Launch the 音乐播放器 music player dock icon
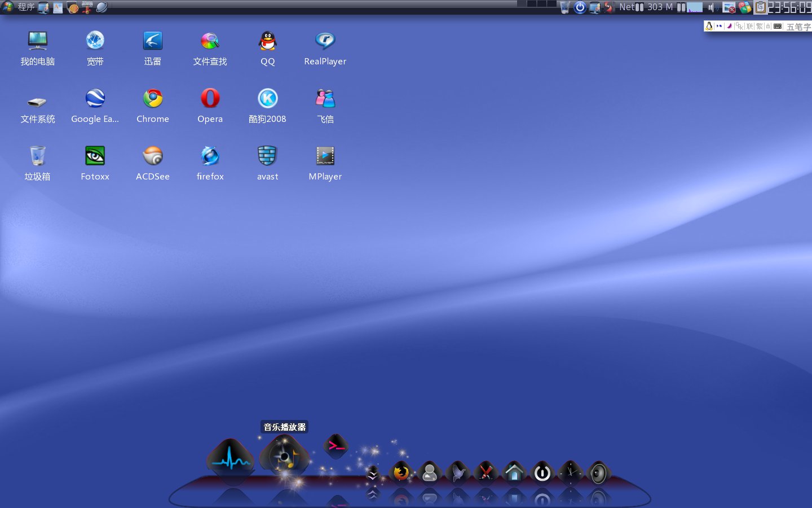This screenshot has height=508, width=812. pyautogui.click(x=285, y=456)
